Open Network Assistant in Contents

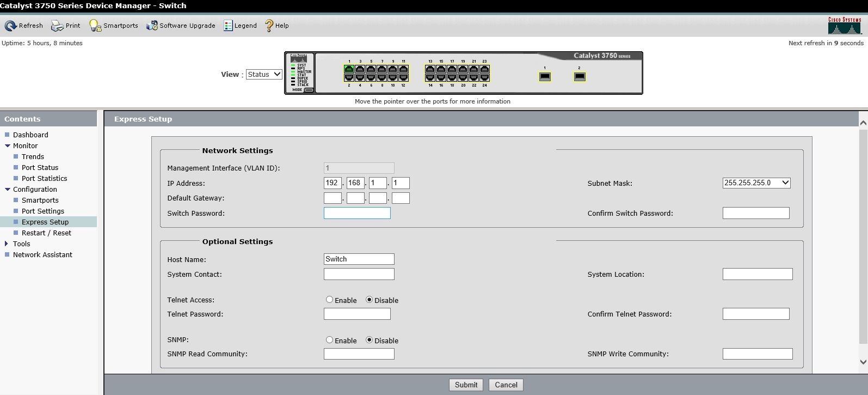pos(42,254)
